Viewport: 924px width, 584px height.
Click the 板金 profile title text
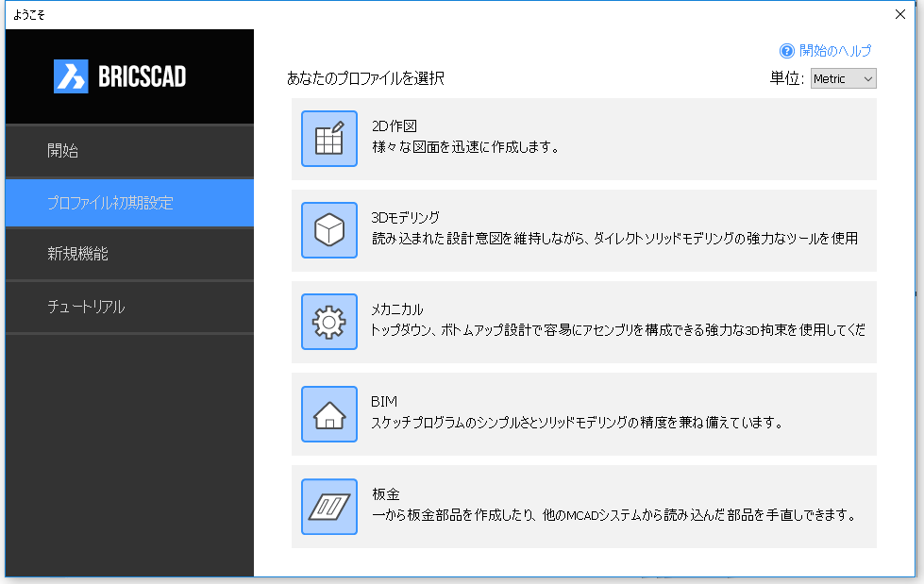click(386, 493)
